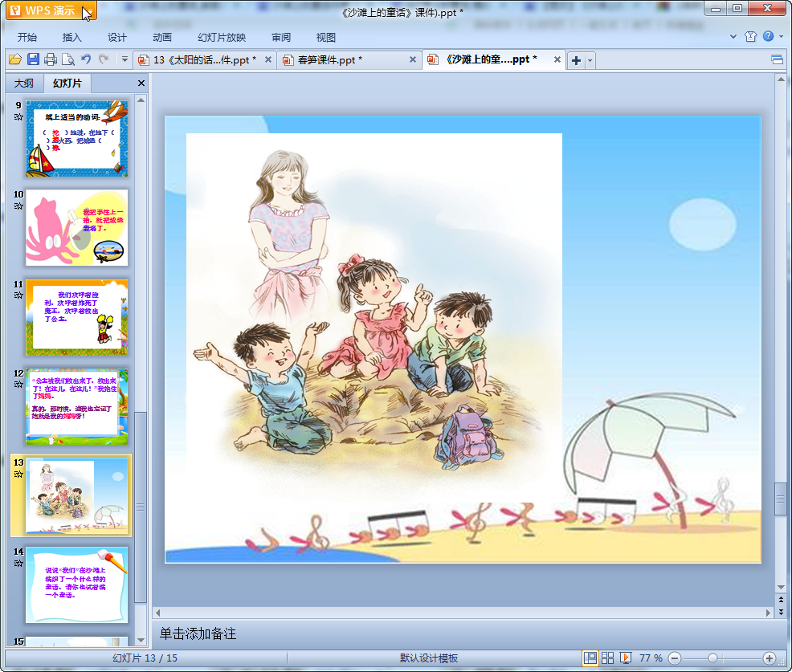Switch to Normal view icon in status bar

tap(590, 658)
